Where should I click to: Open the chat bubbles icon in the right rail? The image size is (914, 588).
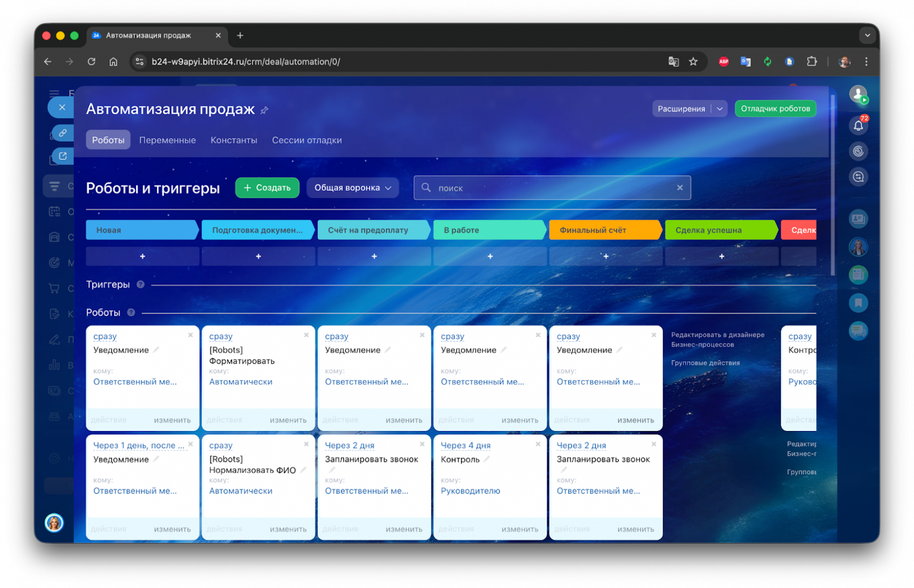[x=858, y=331]
